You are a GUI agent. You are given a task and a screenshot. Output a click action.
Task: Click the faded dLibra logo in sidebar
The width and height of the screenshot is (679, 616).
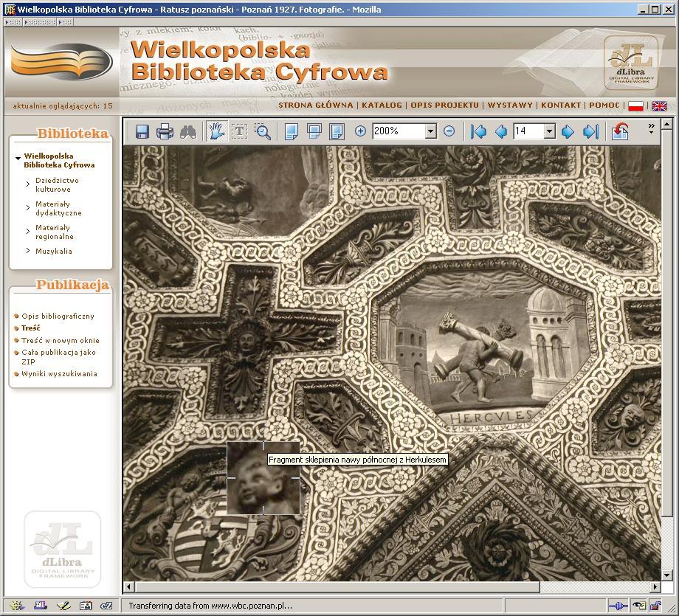coord(62,550)
